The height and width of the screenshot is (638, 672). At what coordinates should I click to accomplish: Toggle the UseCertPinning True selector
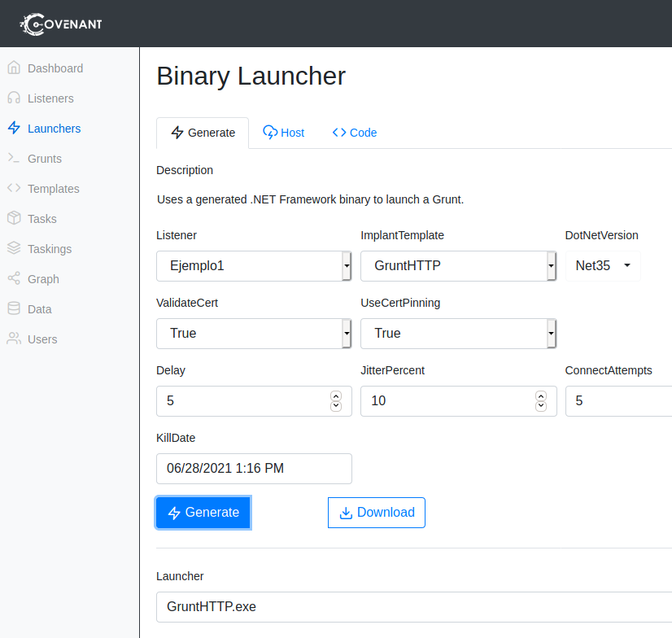point(457,334)
